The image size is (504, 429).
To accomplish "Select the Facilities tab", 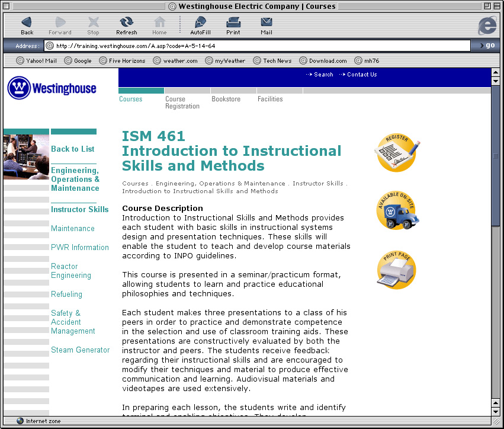I will pos(270,99).
